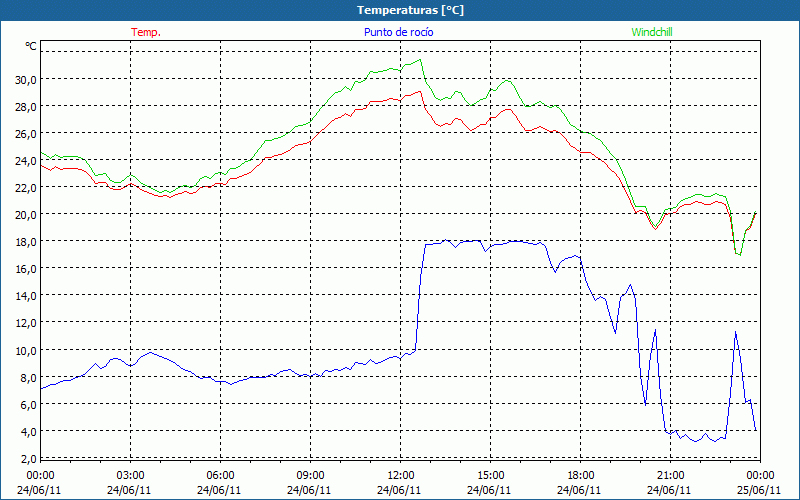Screen dimensions: 800x500
Task: Click the 28,0 y-axis value
Action: tap(27, 107)
